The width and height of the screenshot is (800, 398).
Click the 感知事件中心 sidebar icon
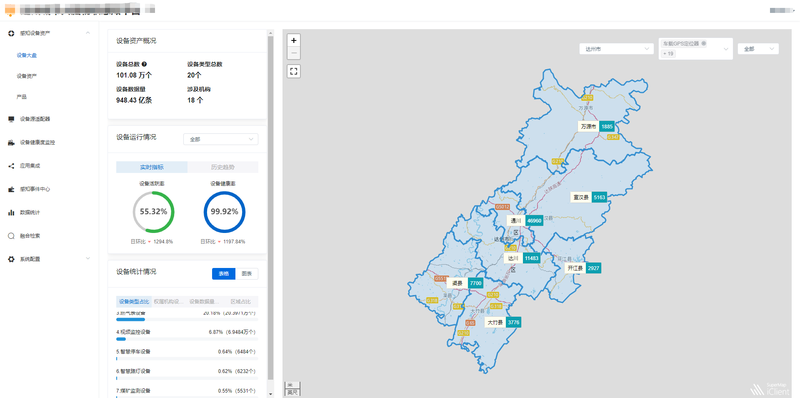tap(11, 189)
